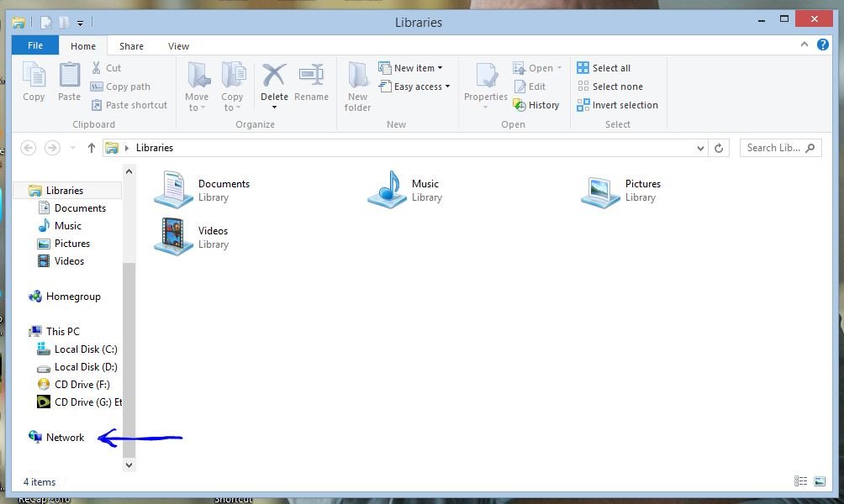Open the Customize Quick Access Toolbar dropdown

[x=80, y=24]
